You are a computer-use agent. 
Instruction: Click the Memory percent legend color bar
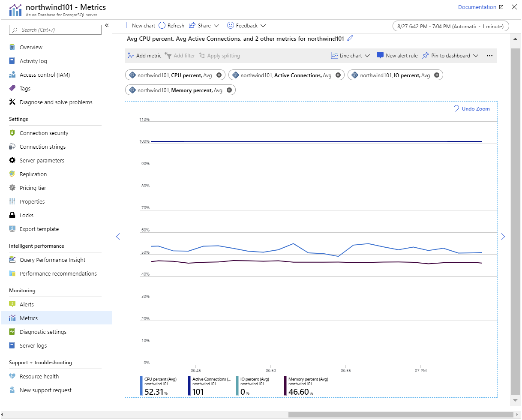pos(285,386)
